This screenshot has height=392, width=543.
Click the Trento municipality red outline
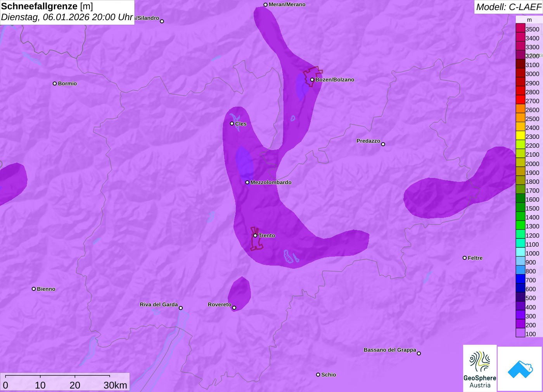(x=256, y=239)
